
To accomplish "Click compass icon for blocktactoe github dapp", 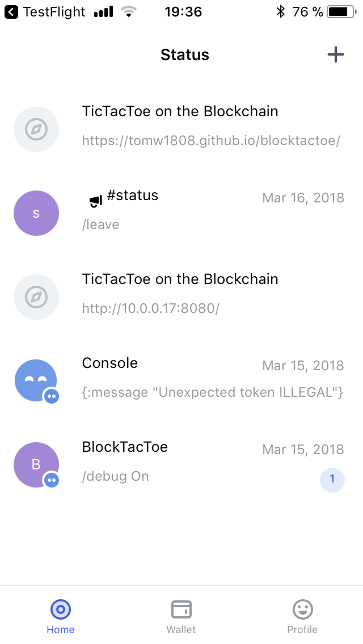I will point(36,129).
